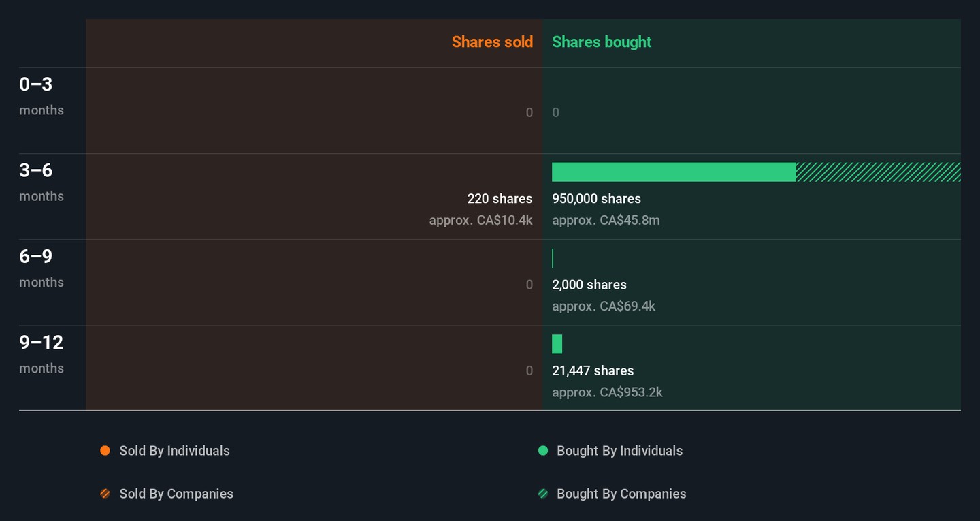This screenshot has height=521, width=980.
Task: Select the hatched green 3–6 months bar segment
Action: point(878,172)
